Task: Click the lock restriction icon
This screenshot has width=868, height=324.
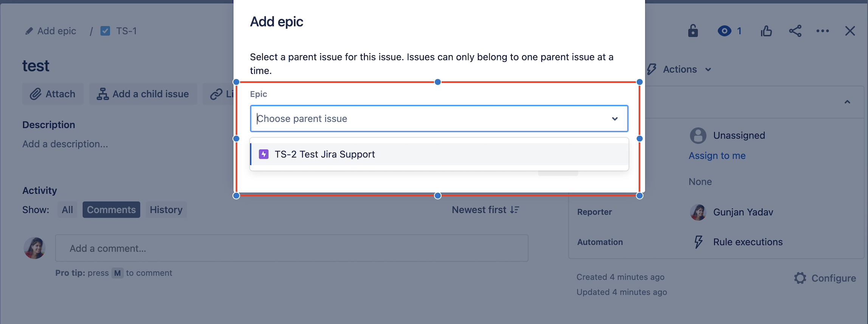Action: (693, 31)
